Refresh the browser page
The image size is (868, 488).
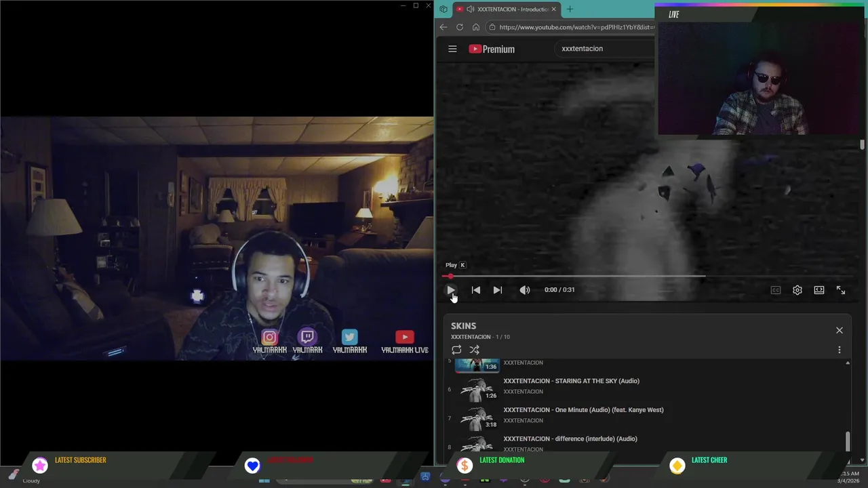tap(460, 27)
